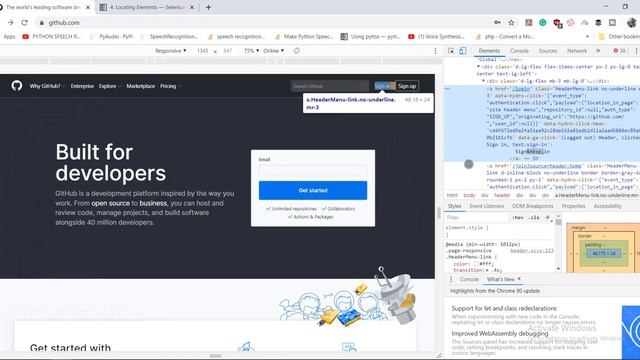Screen dimensions: 640x360
Task: Click the browser reload button
Action: point(24,22)
